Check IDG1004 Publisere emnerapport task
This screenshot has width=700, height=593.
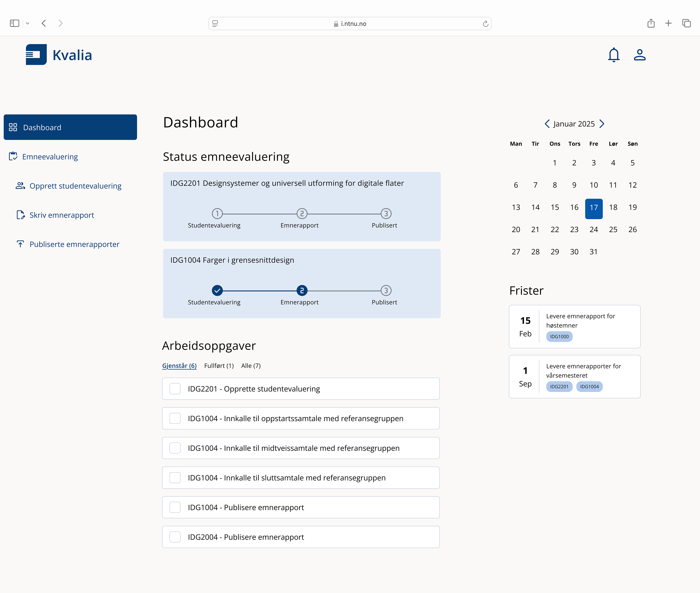point(175,507)
